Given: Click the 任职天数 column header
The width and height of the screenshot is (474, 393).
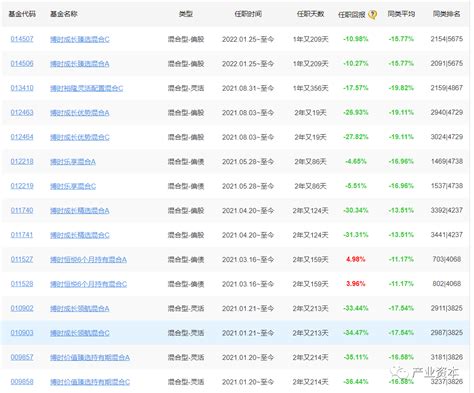Looking at the screenshot, I should (310, 14).
